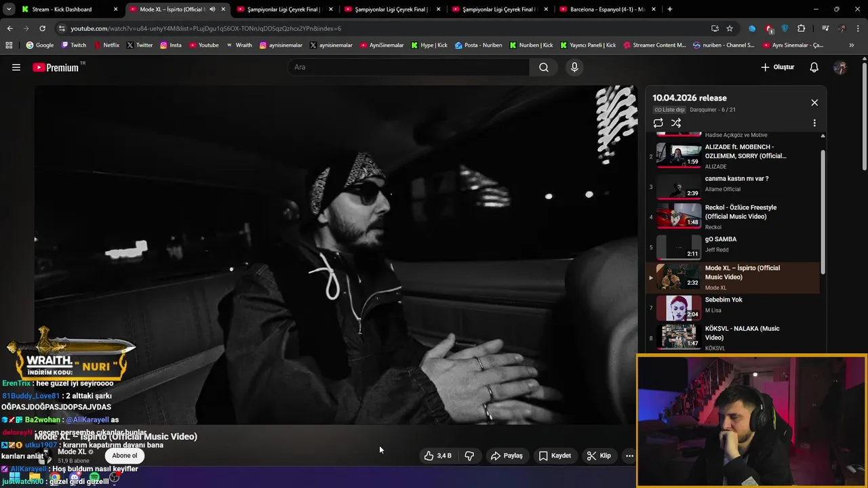868x488 pixels.
Task: Dislike the Mode XL video
Action: pos(469,455)
